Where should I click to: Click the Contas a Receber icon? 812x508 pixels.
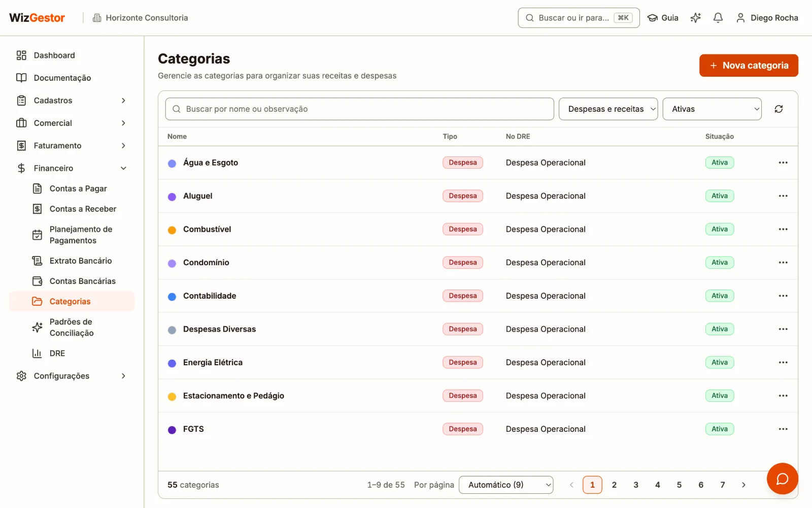[x=37, y=209]
